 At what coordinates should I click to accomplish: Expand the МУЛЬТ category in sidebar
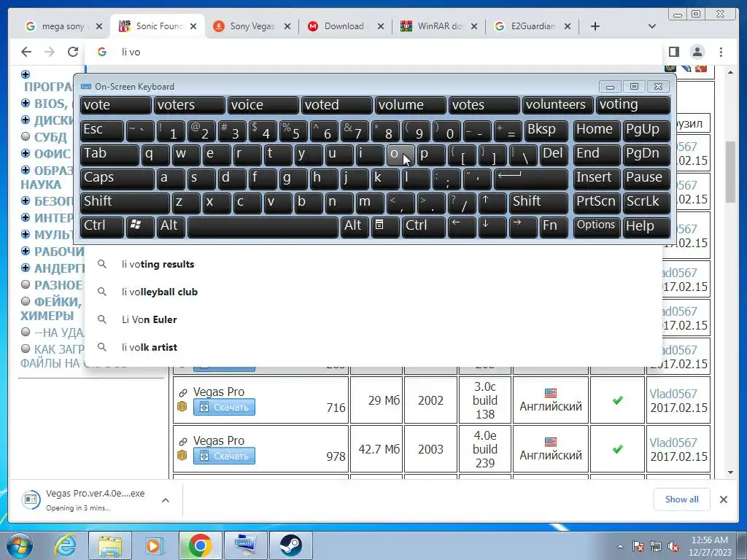pos(26,234)
